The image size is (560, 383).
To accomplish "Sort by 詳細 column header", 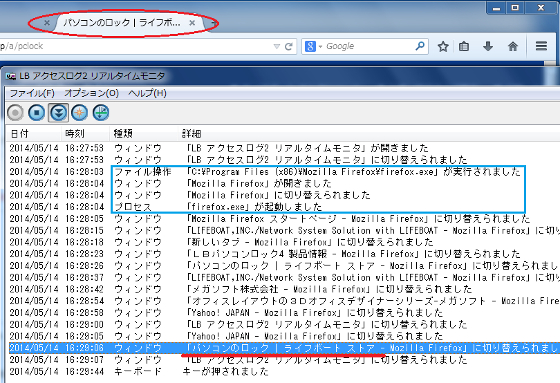I will pyautogui.click(x=368, y=134).
